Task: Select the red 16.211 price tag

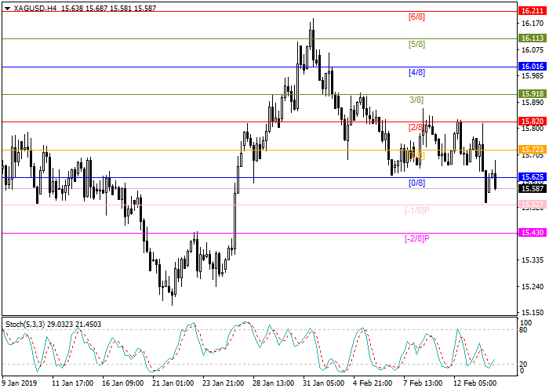Action: click(x=531, y=12)
